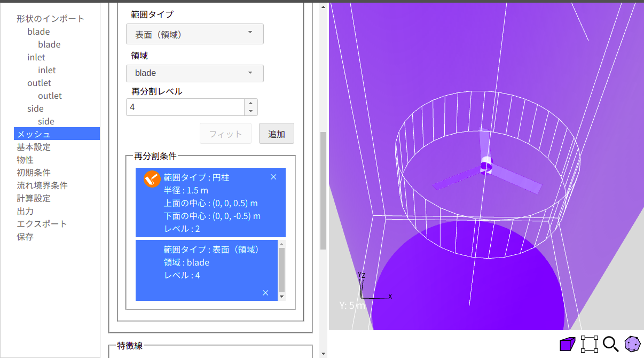
Task: Click the magnifying glass zoom icon
Action: [x=611, y=344]
